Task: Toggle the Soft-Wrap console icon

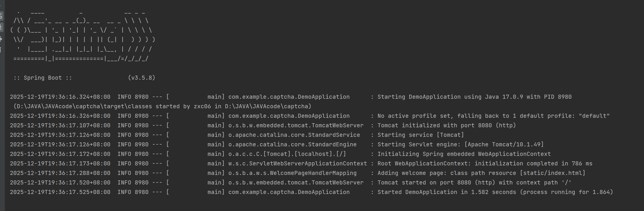Action: pyautogui.click(x=1, y=16)
